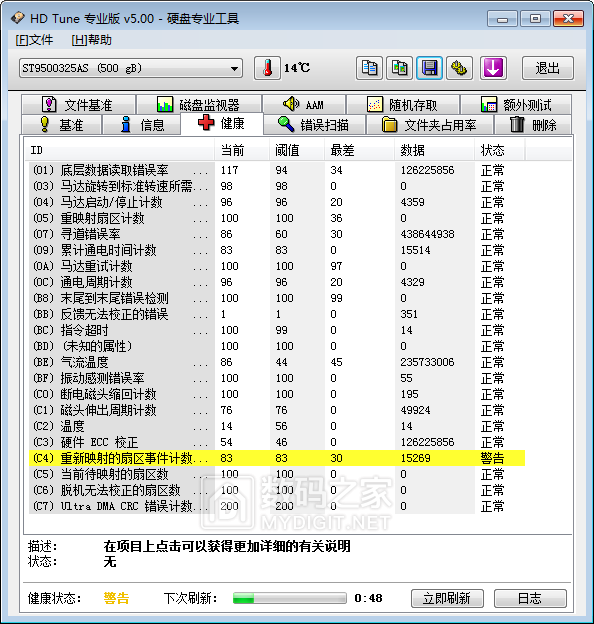Click the orange 警告 health status text

pos(116,598)
